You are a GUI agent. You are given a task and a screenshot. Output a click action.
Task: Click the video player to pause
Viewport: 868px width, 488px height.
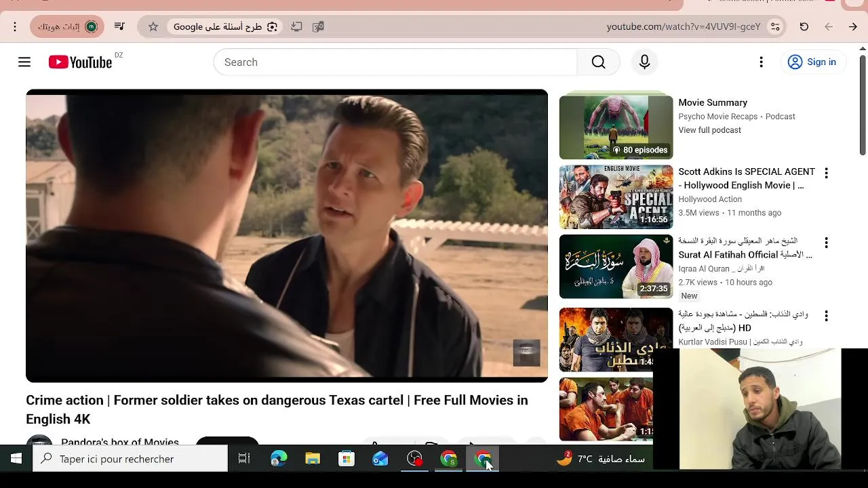pos(287,236)
